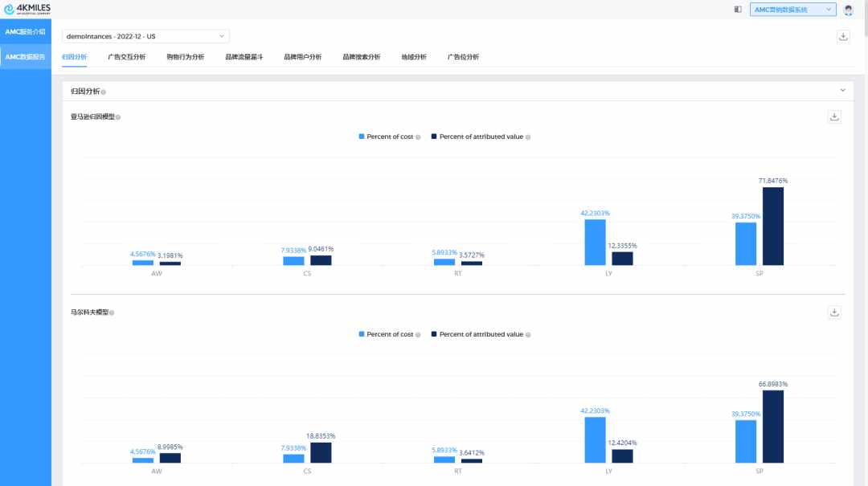Click the 3.5727% RT label in top chart
The height and width of the screenshot is (486, 868).
(472, 255)
